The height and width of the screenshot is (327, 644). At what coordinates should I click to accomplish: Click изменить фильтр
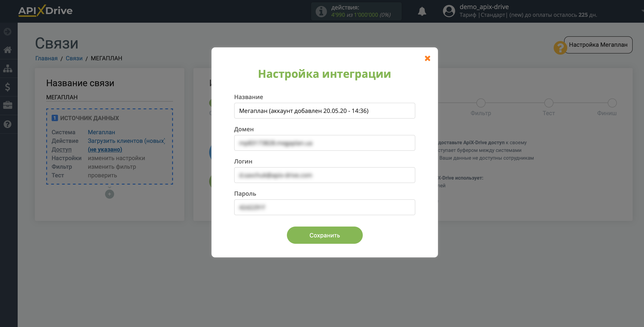(x=112, y=166)
